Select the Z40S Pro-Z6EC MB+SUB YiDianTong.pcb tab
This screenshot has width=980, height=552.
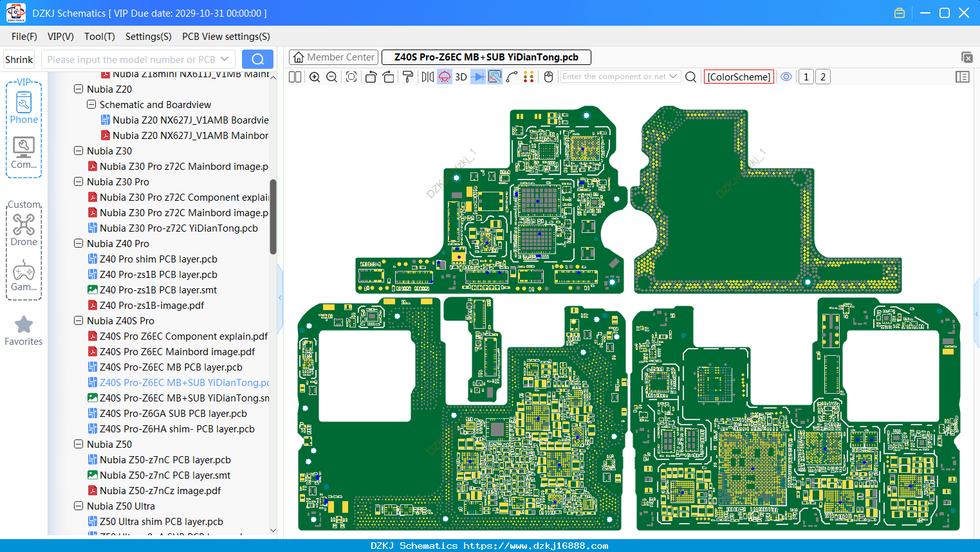[x=486, y=57]
